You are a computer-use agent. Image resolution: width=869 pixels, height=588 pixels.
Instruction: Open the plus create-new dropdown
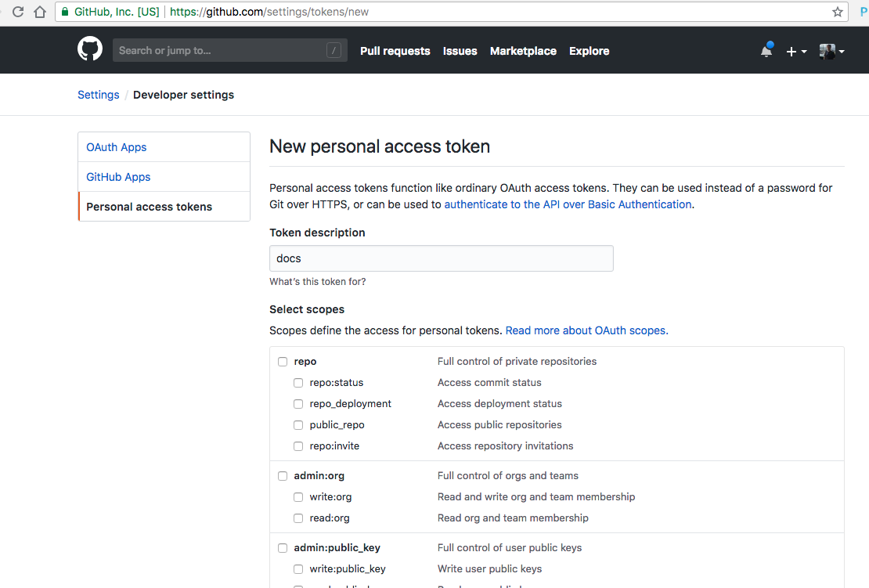(796, 51)
